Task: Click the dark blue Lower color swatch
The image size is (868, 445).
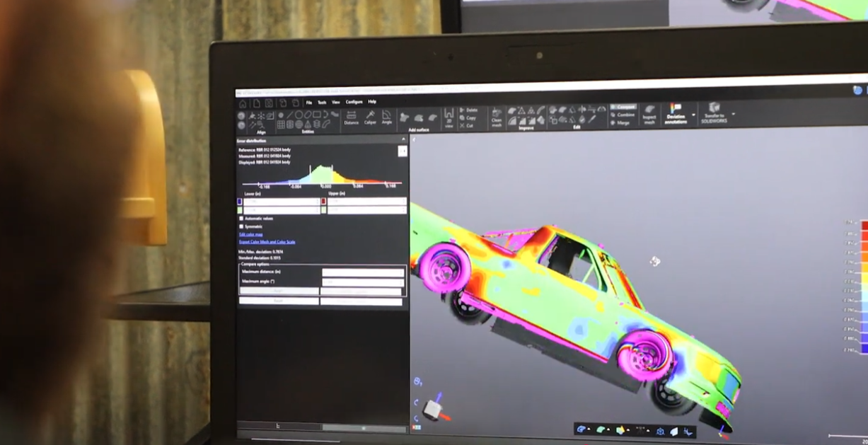Action: click(x=241, y=202)
